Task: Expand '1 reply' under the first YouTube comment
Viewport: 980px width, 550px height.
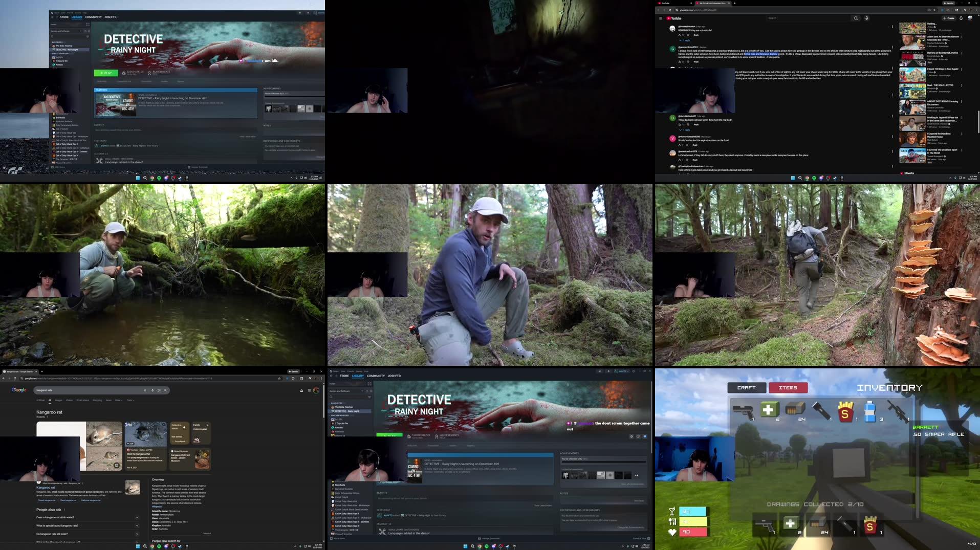Action: point(686,40)
